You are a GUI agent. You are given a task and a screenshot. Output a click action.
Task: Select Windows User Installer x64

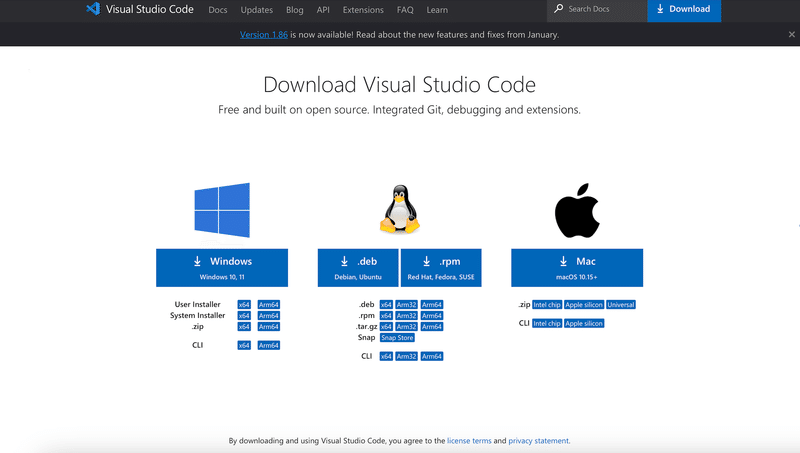point(244,305)
